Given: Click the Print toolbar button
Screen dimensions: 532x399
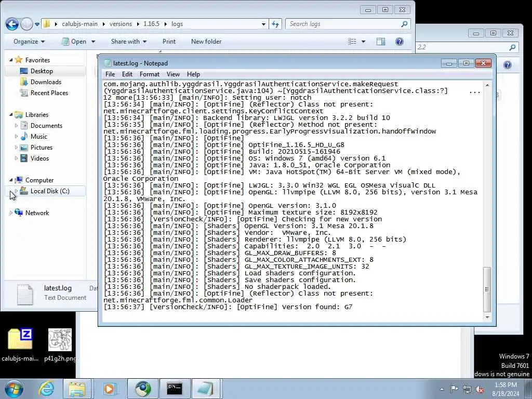Looking at the screenshot, I should pos(169,42).
